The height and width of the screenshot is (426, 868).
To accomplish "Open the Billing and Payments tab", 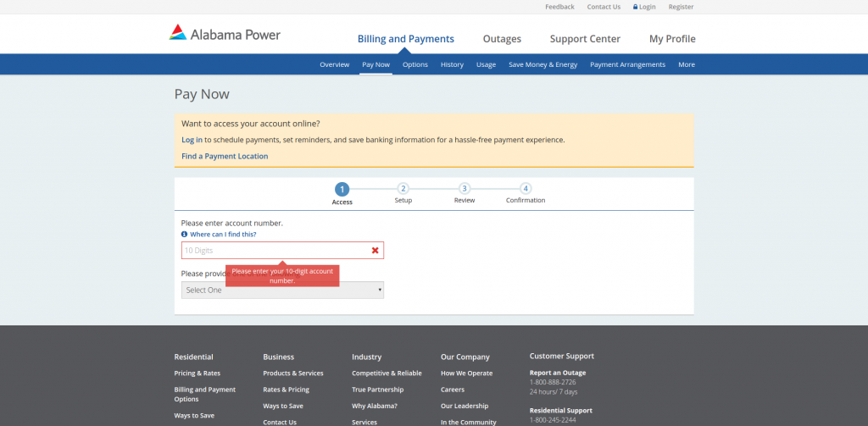I will click(x=406, y=39).
